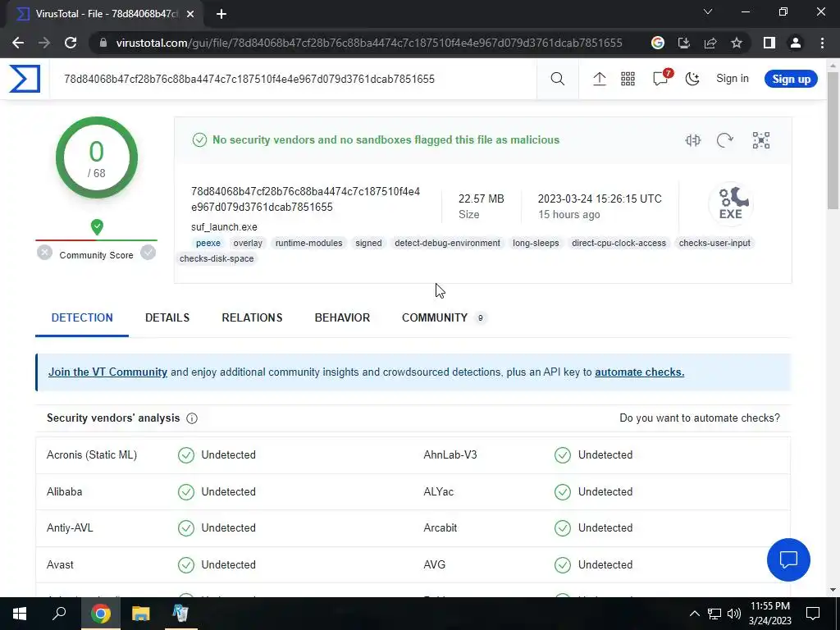
Task: Click the reanalyze circular arrow icon
Action: (724, 140)
